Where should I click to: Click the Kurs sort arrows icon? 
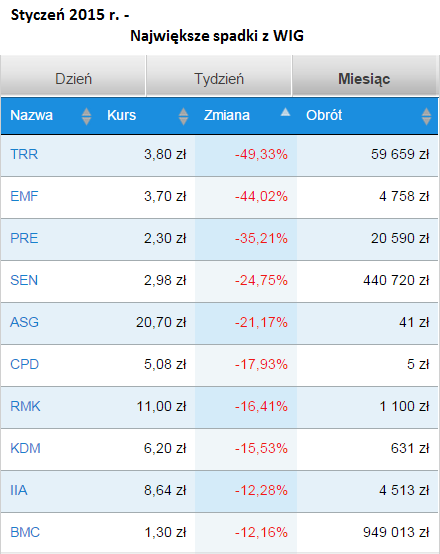point(183,117)
